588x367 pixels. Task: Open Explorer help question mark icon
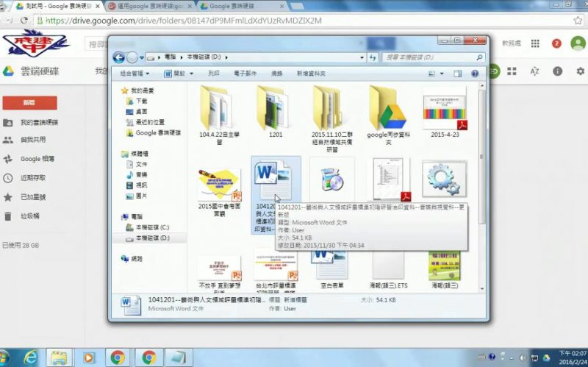475,74
